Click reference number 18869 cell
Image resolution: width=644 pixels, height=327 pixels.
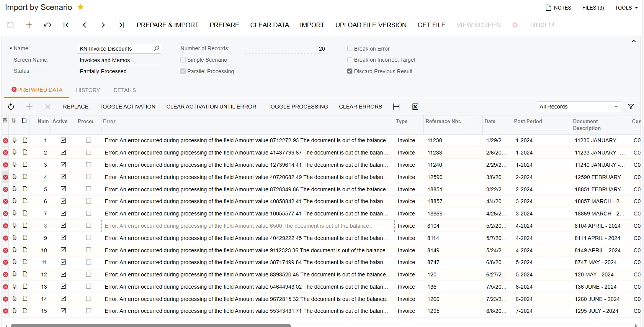click(453, 214)
